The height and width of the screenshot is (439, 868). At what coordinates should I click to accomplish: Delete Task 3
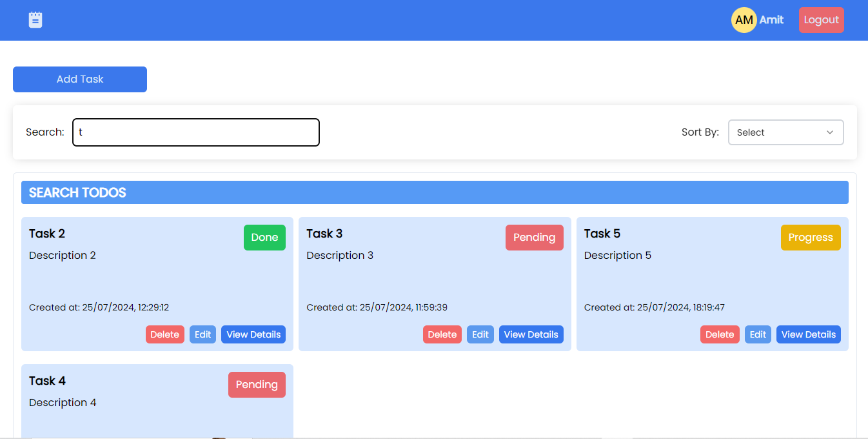pyautogui.click(x=442, y=334)
